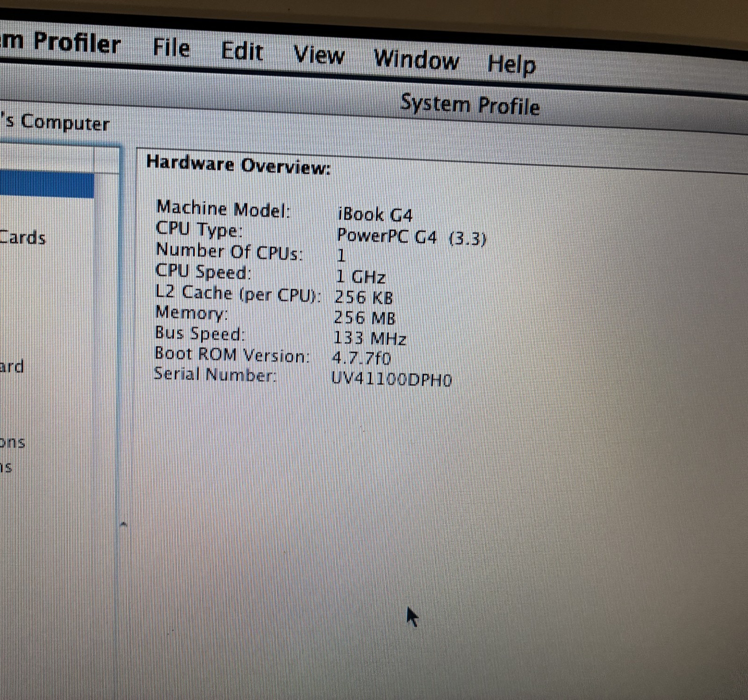Select the '1 GHz' speed value
Viewport: 748px width, 700px height.
[x=360, y=277]
